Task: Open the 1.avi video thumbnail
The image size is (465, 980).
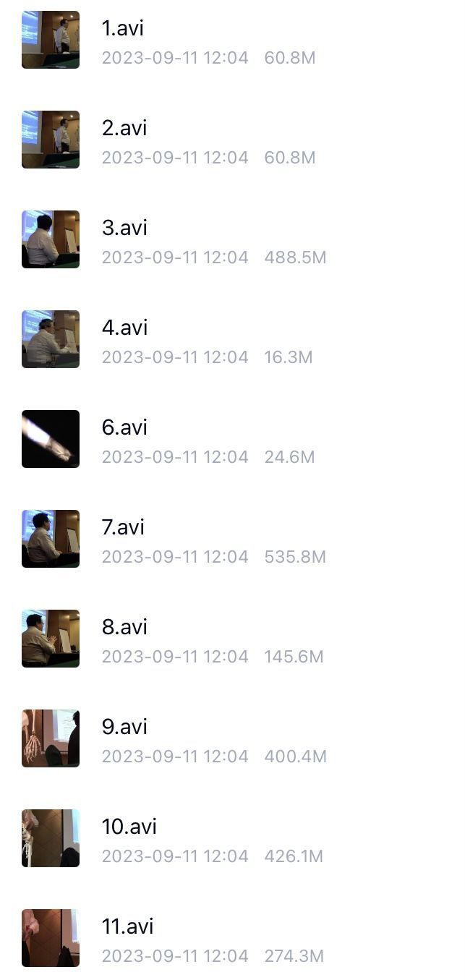Action: [x=51, y=40]
